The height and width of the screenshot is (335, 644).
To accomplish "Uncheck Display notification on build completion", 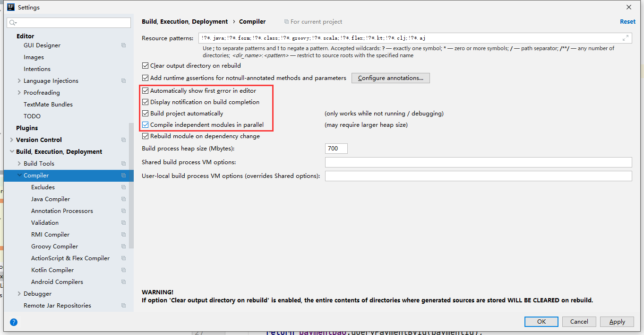I will (146, 102).
